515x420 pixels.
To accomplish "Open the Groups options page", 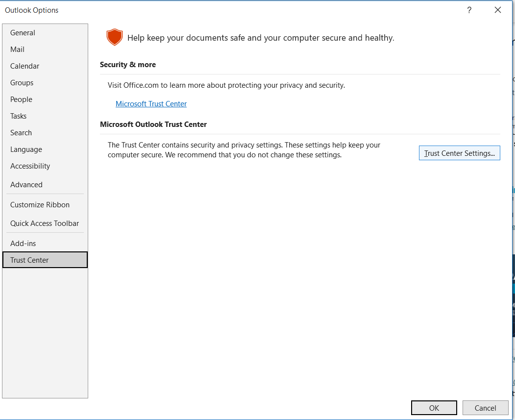I will coord(45,83).
